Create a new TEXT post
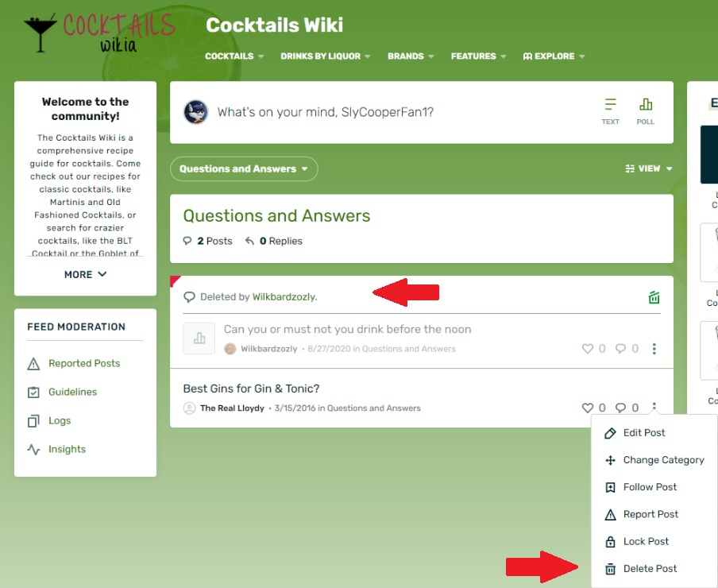This screenshot has height=588, width=718. tap(611, 111)
